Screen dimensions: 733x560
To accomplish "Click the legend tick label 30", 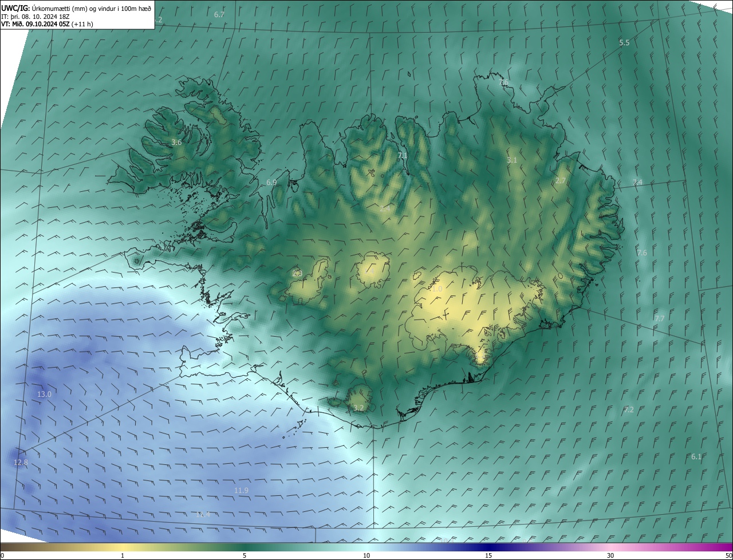I will pos(610,555).
